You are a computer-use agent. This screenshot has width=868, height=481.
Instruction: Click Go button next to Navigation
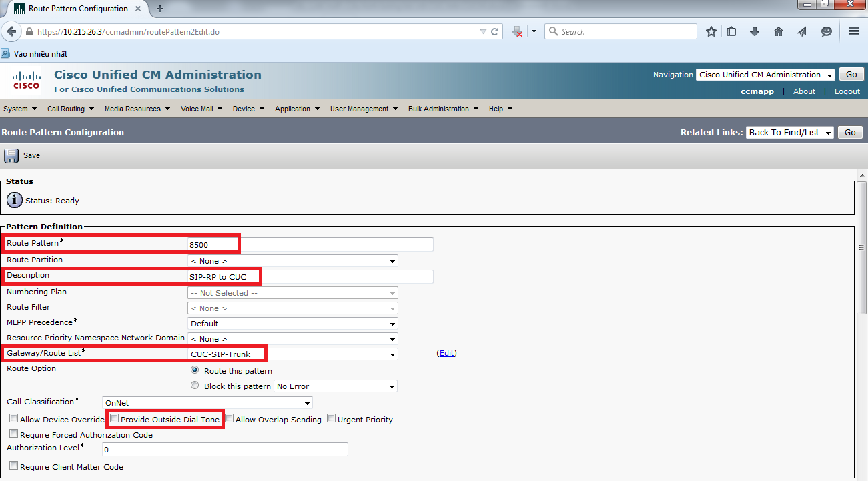coord(851,75)
